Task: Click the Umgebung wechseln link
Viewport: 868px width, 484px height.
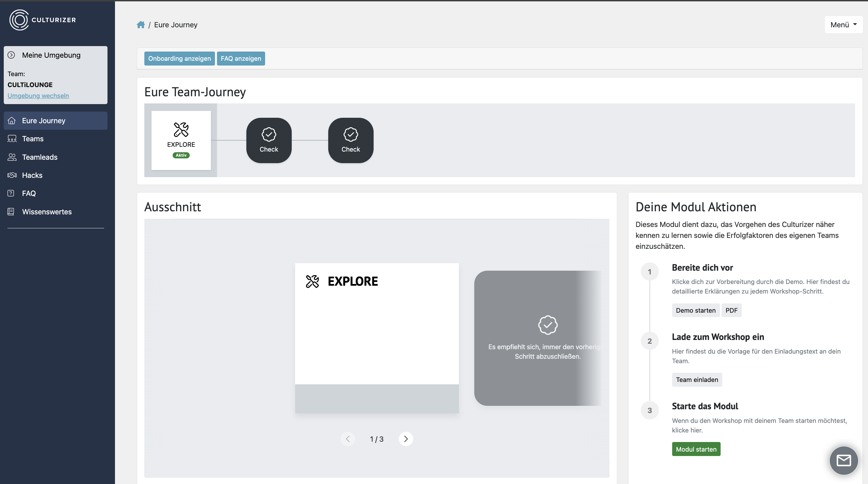Action: (x=38, y=96)
